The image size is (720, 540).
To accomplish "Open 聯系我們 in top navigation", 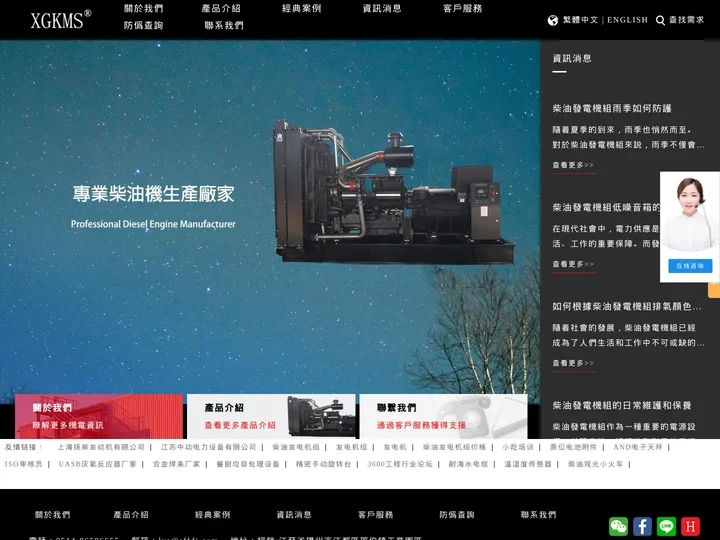I will [224, 25].
